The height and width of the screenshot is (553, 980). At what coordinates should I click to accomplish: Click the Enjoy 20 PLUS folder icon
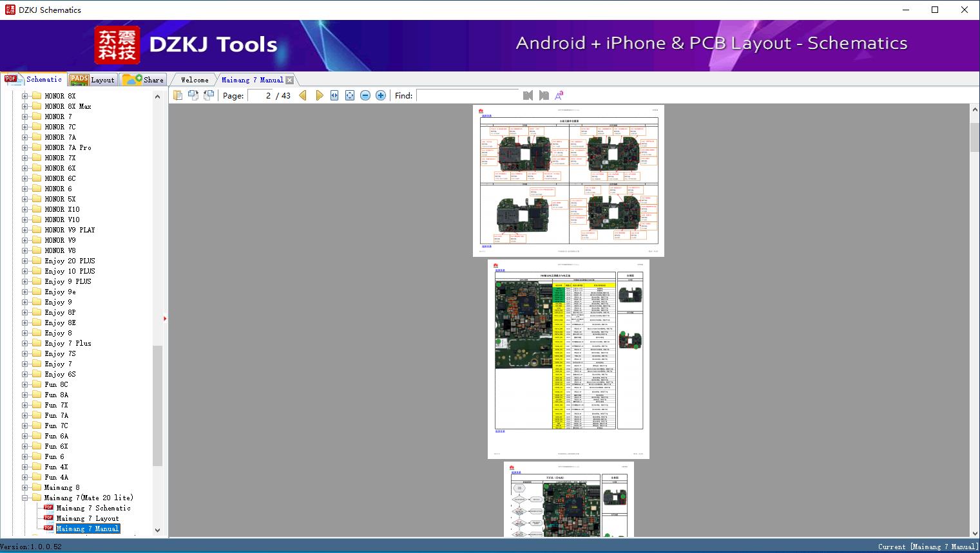[x=37, y=261]
